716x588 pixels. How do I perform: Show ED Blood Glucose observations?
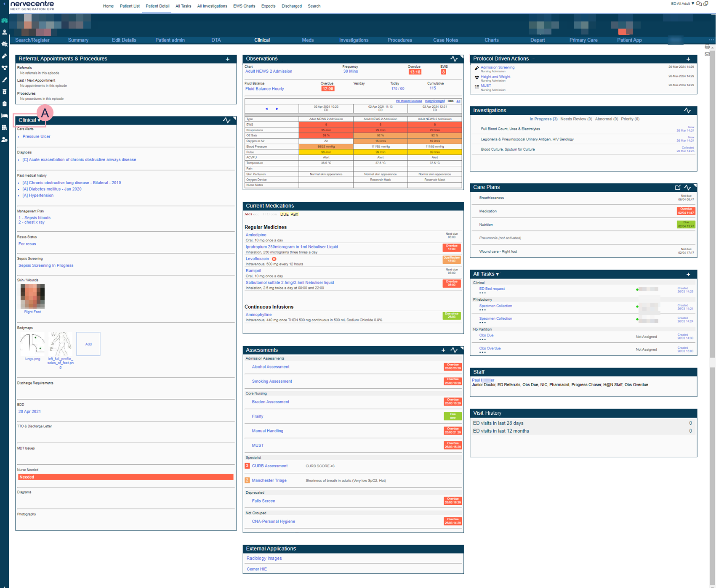pos(409,101)
